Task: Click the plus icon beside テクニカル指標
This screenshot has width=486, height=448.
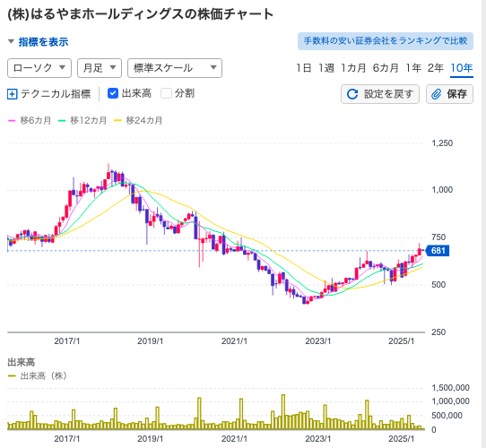Action: click(x=12, y=94)
